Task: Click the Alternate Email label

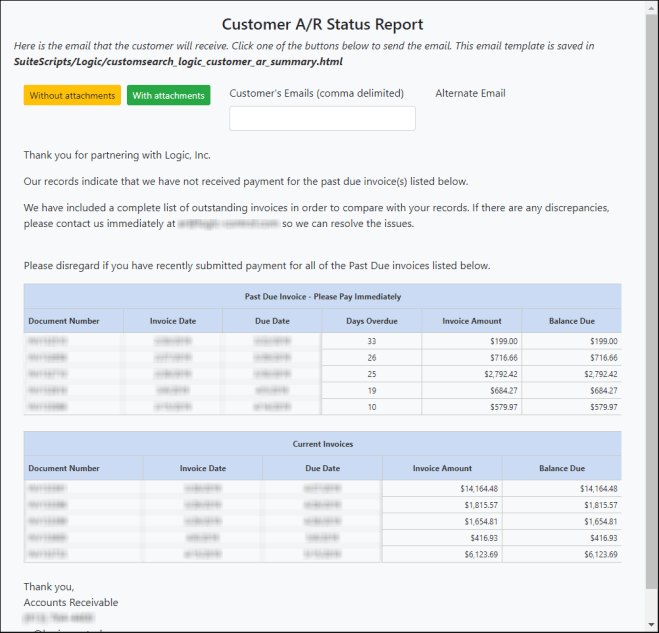Action: 470,94
